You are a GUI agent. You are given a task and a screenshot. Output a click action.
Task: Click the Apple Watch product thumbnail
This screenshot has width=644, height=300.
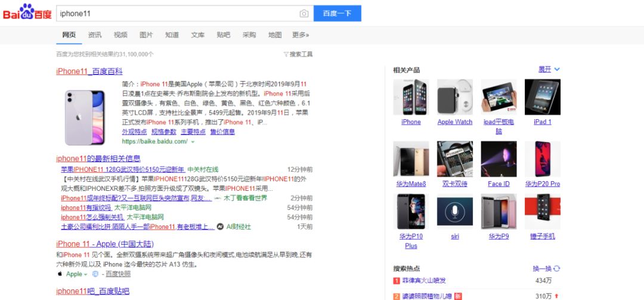coord(454,97)
